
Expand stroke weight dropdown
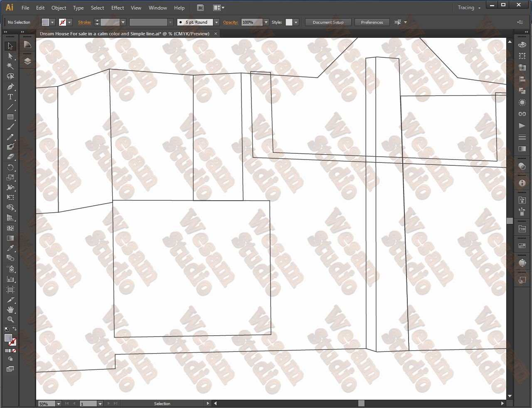(123, 22)
